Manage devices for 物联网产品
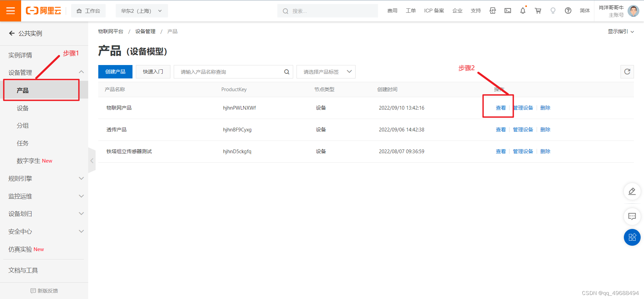Screen dimensions: 644x299 pyautogui.click(x=523, y=108)
